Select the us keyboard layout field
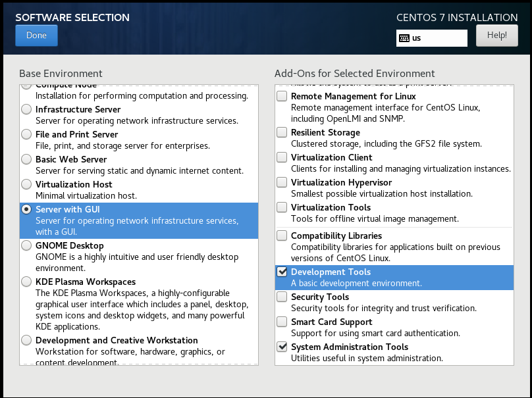Screen dimensions: 532x398 coord(431,38)
